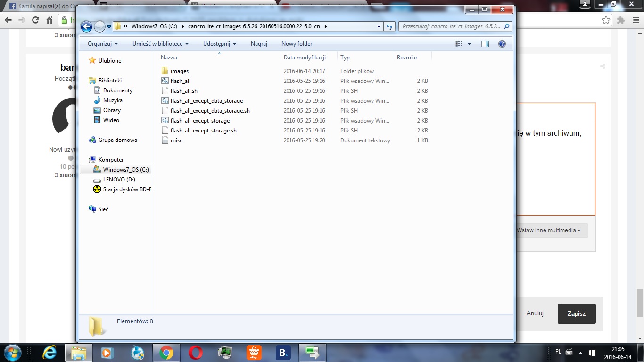Create a new folder with Nowy folder
Screen dimensions: 644x362
pyautogui.click(x=297, y=44)
